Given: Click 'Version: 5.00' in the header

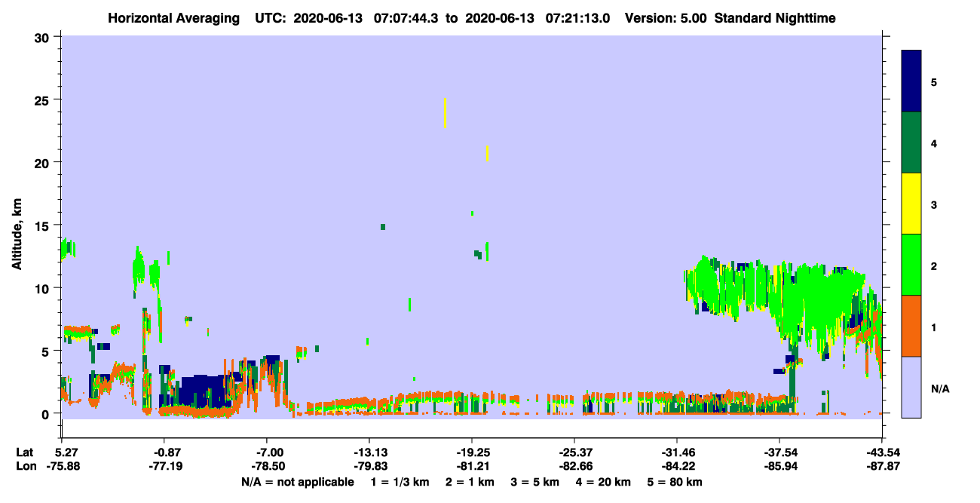Looking at the screenshot, I should [666, 17].
